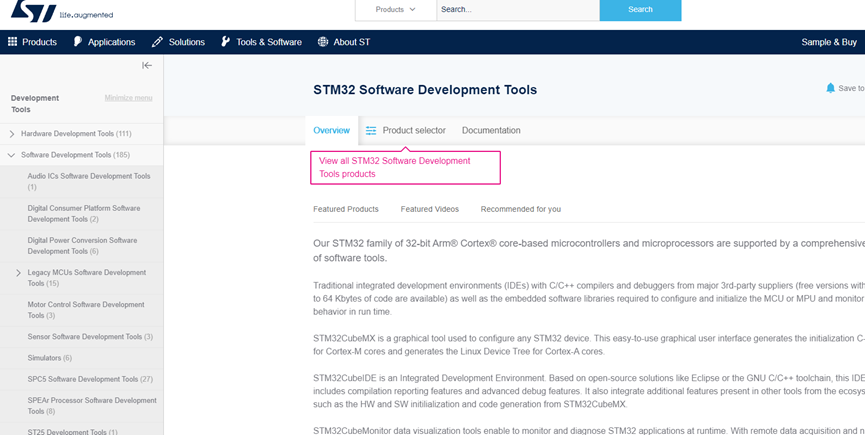Open Recommended for you section
865x435 pixels.
click(521, 209)
